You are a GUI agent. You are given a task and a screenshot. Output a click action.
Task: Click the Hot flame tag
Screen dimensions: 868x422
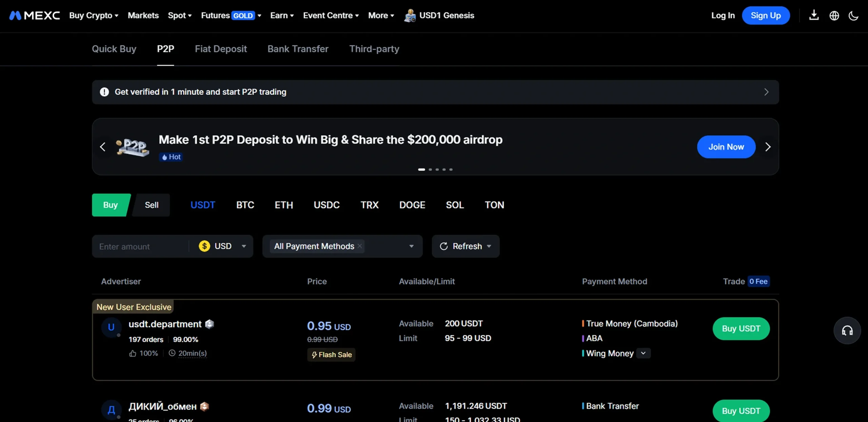pyautogui.click(x=171, y=157)
